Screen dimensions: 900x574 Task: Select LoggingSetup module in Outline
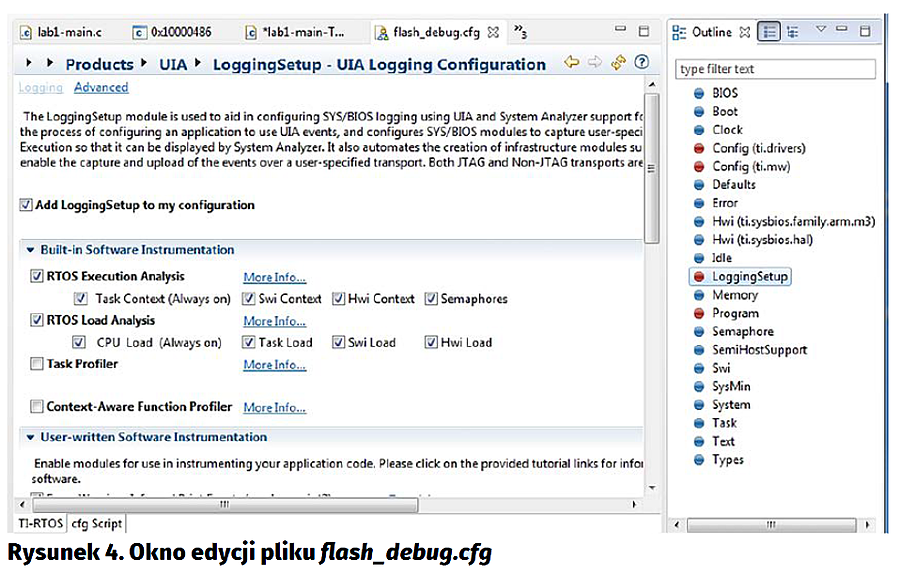(x=749, y=276)
